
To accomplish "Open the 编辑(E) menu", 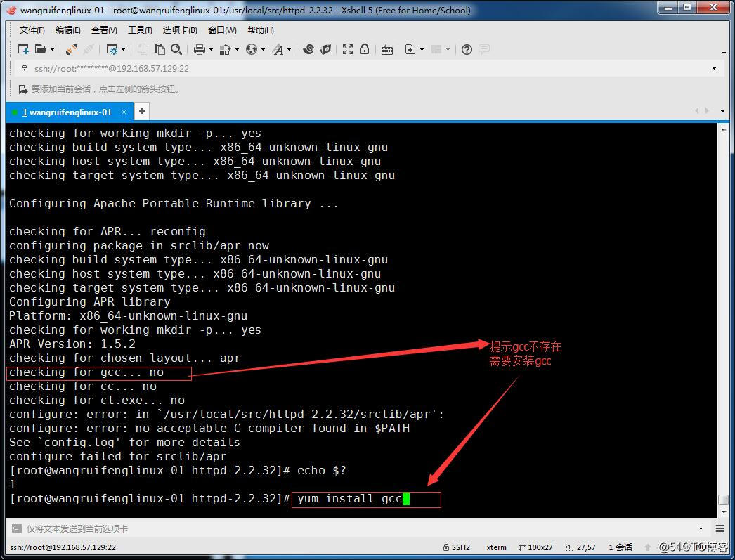I will [x=68, y=30].
